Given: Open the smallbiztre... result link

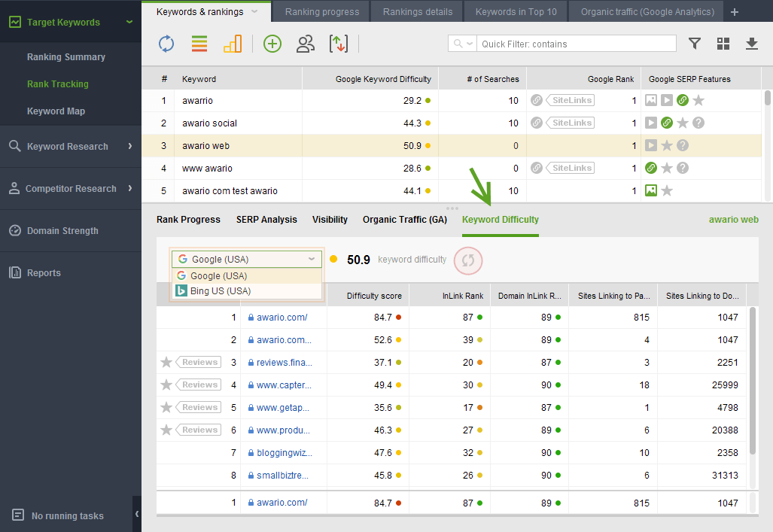Looking at the screenshot, I should 282,476.
